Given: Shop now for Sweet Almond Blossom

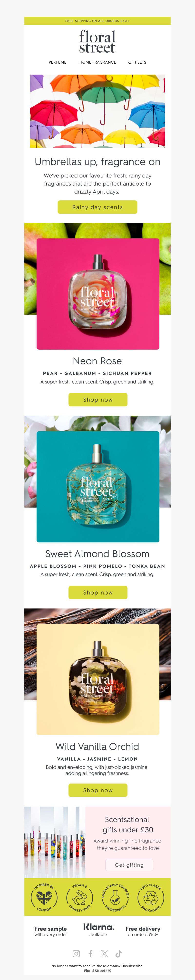Looking at the screenshot, I should point(98,592).
